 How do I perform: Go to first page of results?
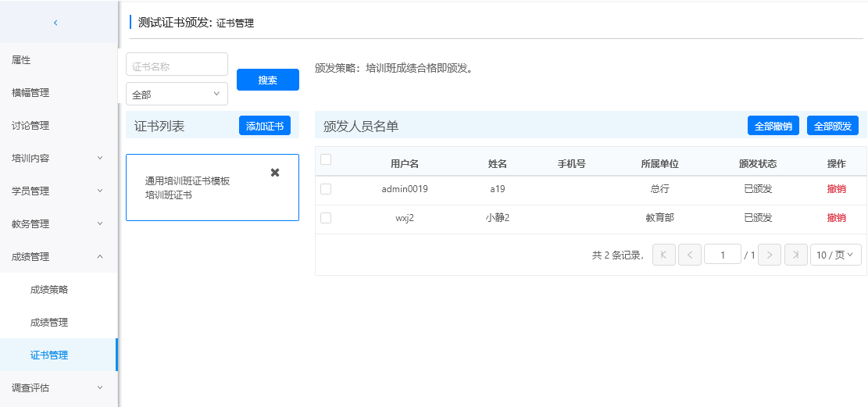click(663, 255)
